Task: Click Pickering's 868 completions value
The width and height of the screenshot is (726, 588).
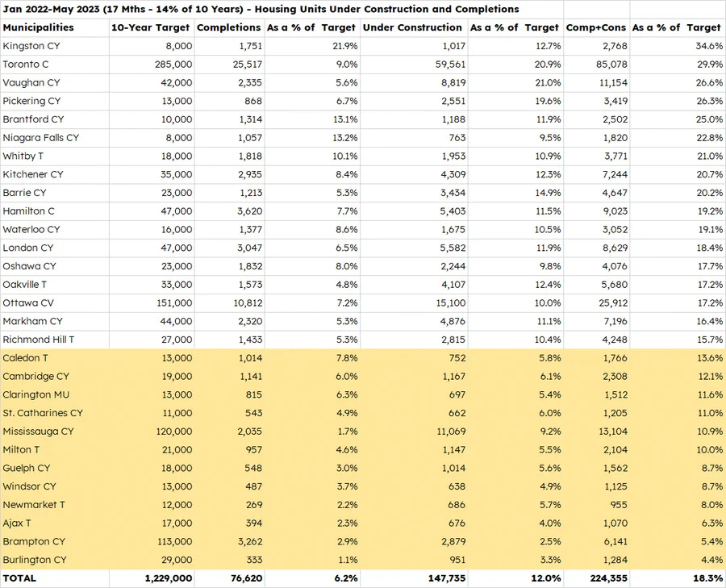Action: point(254,101)
